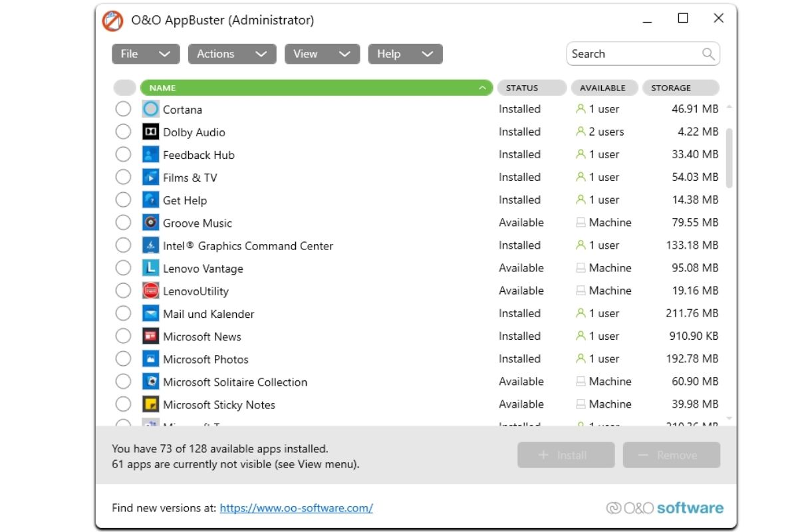Sort the list by NAME column
Image resolution: width=798 pixels, height=532 pixels.
[317, 88]
